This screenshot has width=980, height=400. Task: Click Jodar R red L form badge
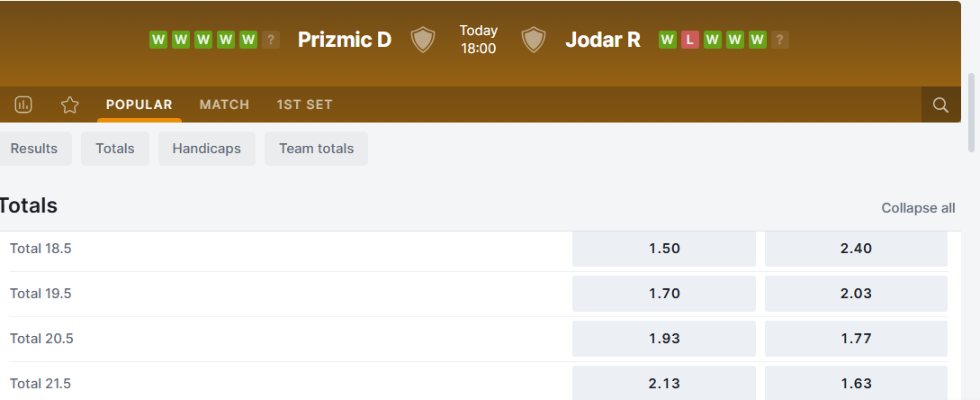coord(690,40)
